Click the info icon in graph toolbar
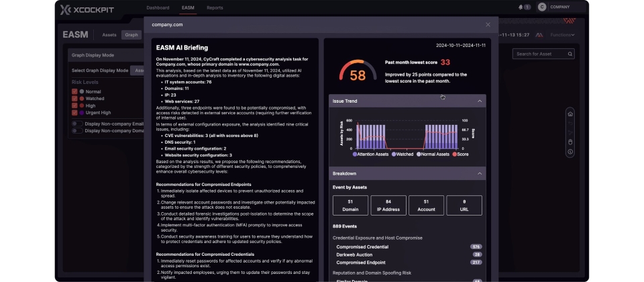 pos(570,152)
